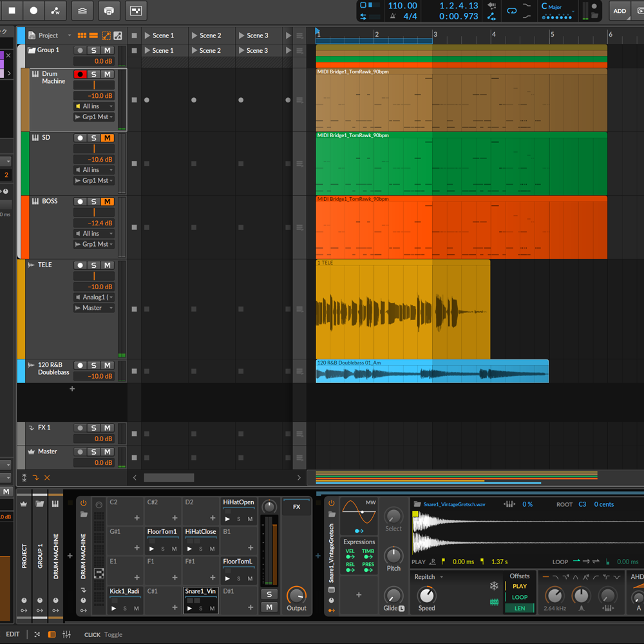Click the global Record button
The width and height of the screenshot is (644, 644).
(x=33, y=11)
